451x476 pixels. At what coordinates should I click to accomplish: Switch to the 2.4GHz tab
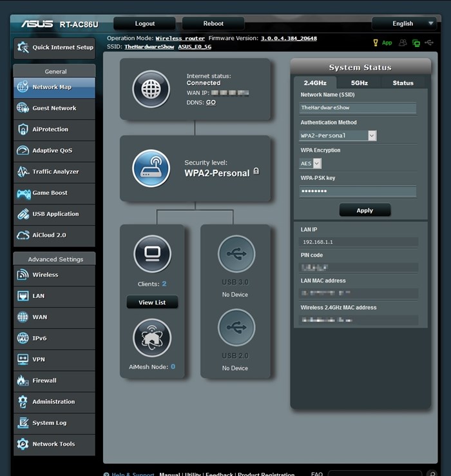tap(315, 83)
